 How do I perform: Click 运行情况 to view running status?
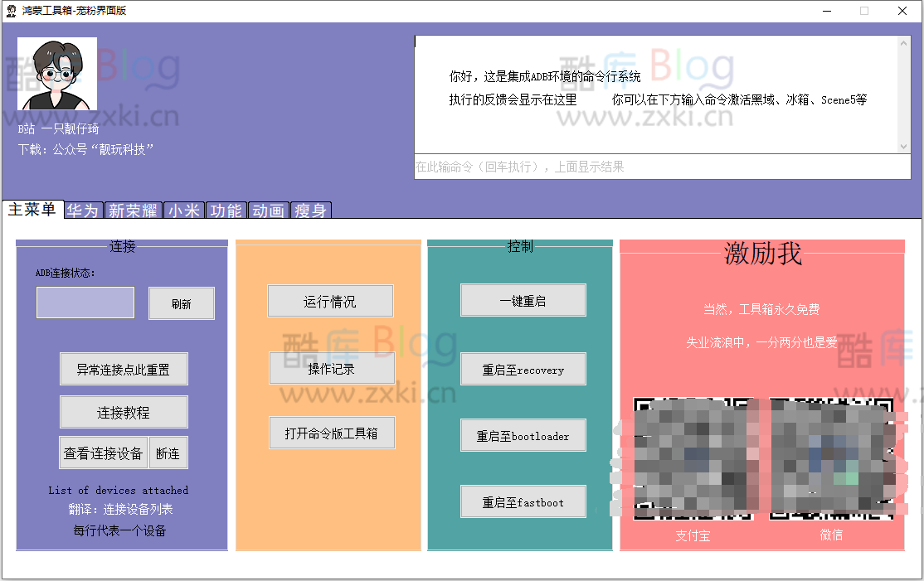pyautogui.click(x=330, y=301)
